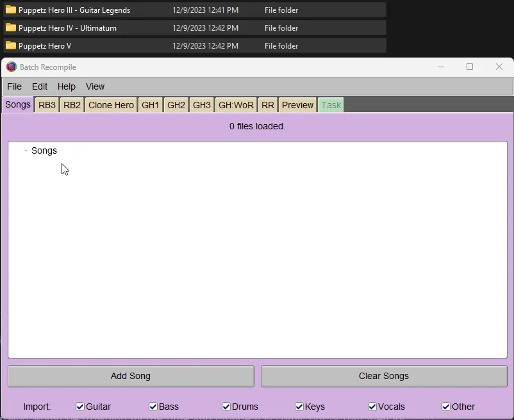The image size is (514, 420).
Task: Click the Batch Recompile application icon
Action: click(11, 67)
